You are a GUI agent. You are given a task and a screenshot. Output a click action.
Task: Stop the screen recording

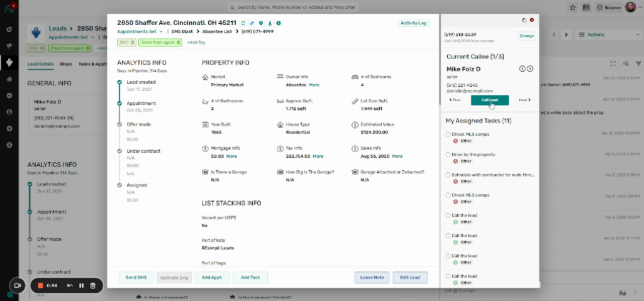point(40,285)
